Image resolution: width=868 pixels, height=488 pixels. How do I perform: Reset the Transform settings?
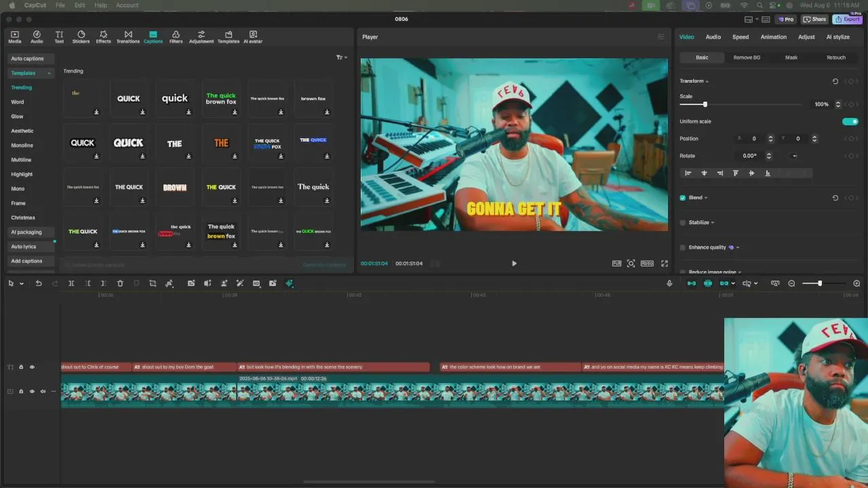pos(835,81)
